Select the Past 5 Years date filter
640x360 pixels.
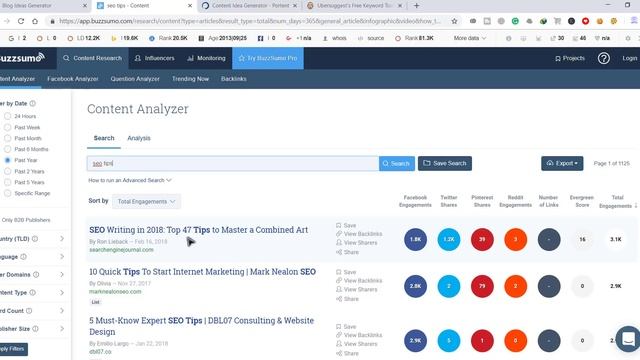pos(7,182)
